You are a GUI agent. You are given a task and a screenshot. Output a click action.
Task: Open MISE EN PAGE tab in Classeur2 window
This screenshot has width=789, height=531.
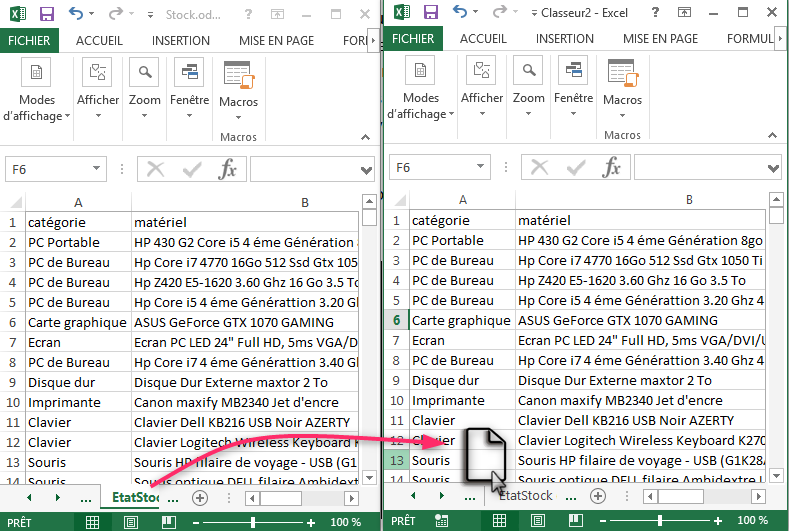[x=660, y=39]
